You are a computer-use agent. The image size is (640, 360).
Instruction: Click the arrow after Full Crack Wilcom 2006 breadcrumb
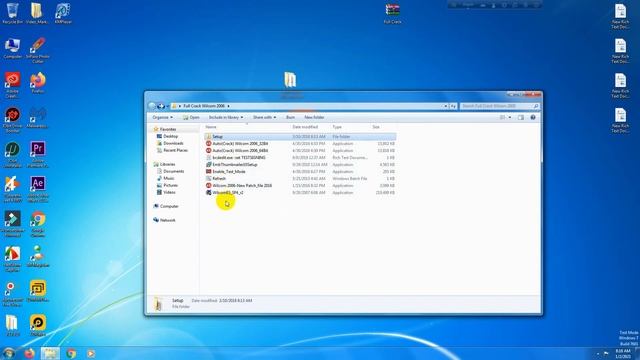(x=228, y=106)
